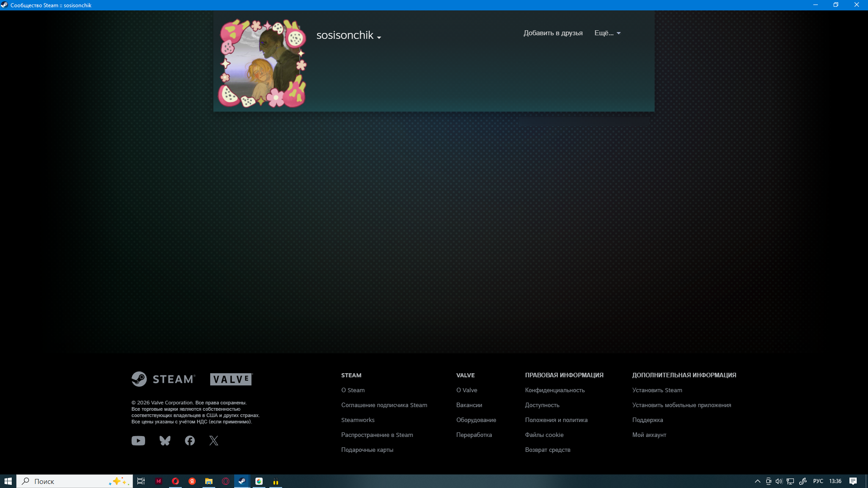The width and height of the screenshot is (868, 488).
Task: Open the Windows Start menu
Action: (8, 481)
